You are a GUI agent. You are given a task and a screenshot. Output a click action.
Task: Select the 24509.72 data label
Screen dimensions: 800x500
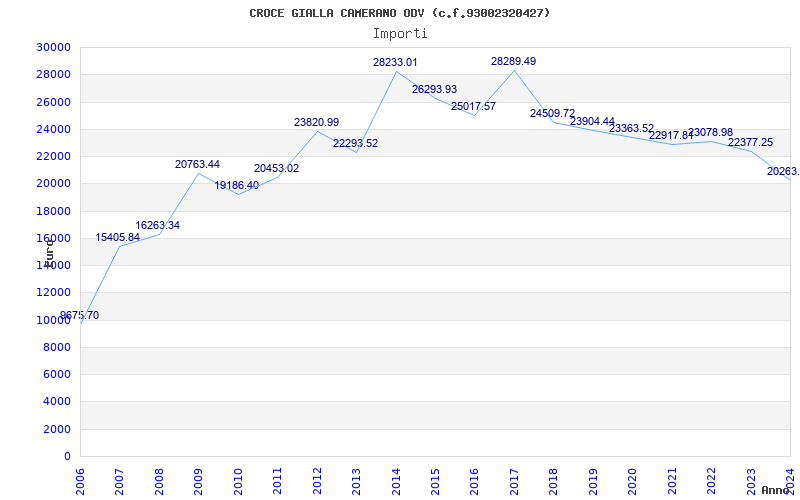[x=553, y=113]
